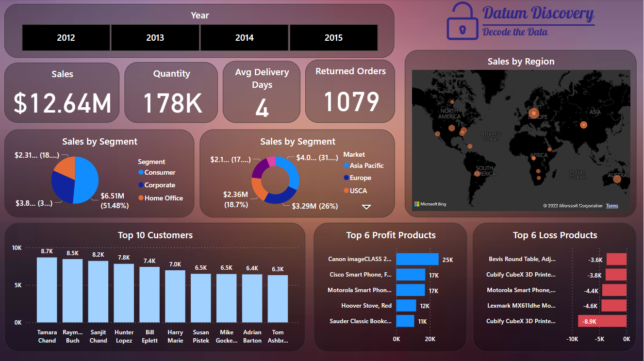
Task: Click the Corporate legend marker
Action: coord(141,185)
